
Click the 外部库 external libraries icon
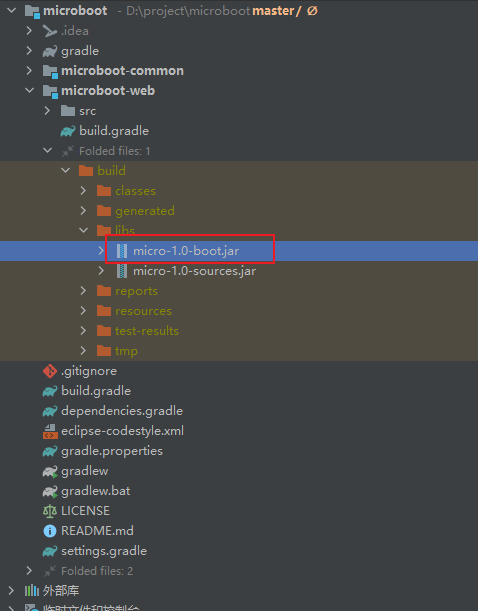tap(32, 591)
